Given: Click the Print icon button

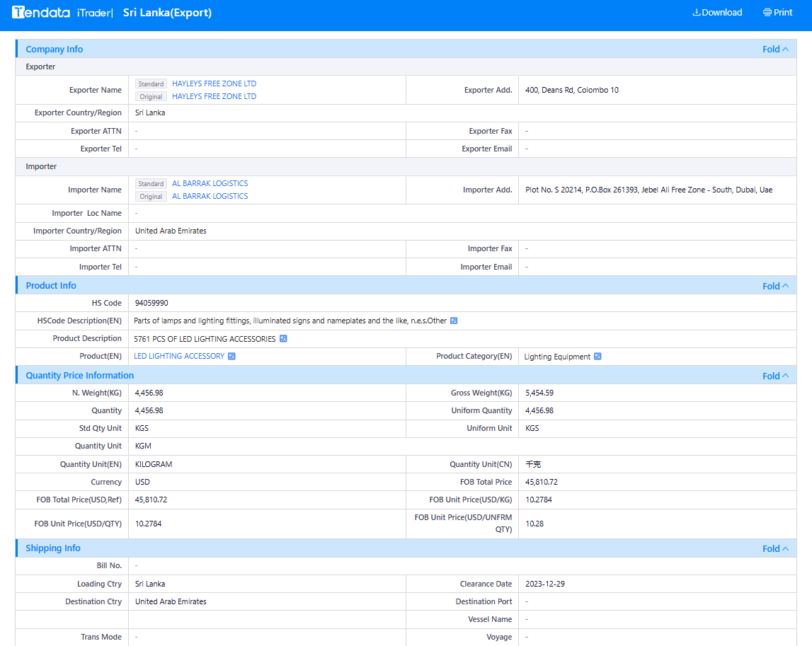Looking at the screenshot, I should (777, 13).
